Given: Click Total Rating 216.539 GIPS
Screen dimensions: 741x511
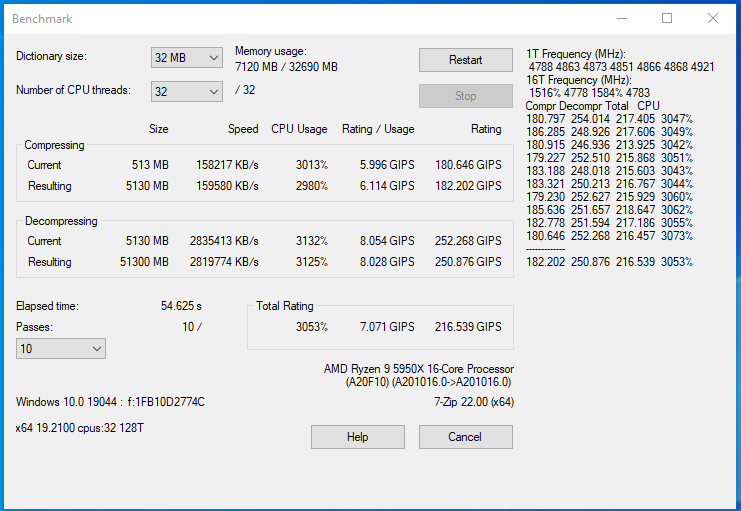Looking at the screenshot, I should [x=468, y=327].
